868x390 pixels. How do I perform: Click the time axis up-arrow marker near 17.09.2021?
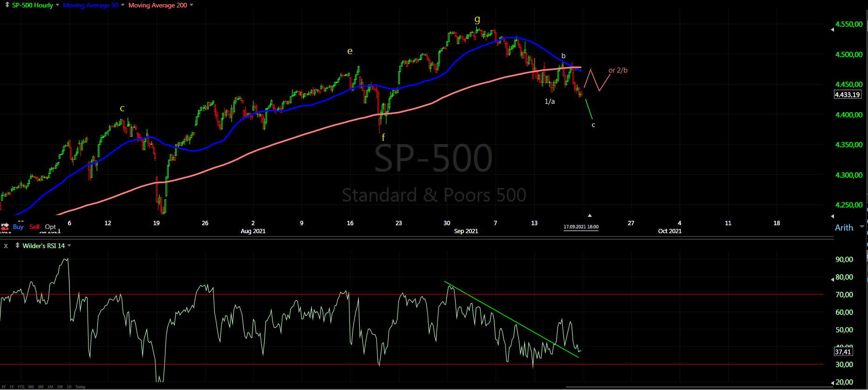pyautogui.click(x=589, y=215)
